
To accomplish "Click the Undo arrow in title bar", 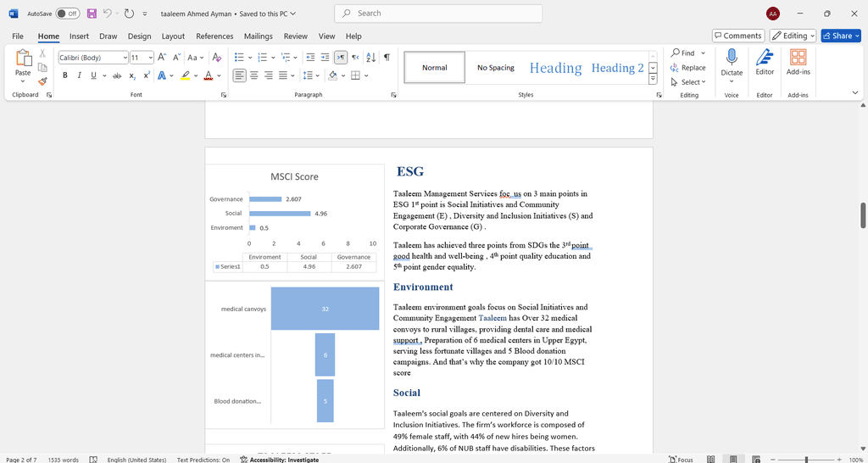I will (108, 14).
